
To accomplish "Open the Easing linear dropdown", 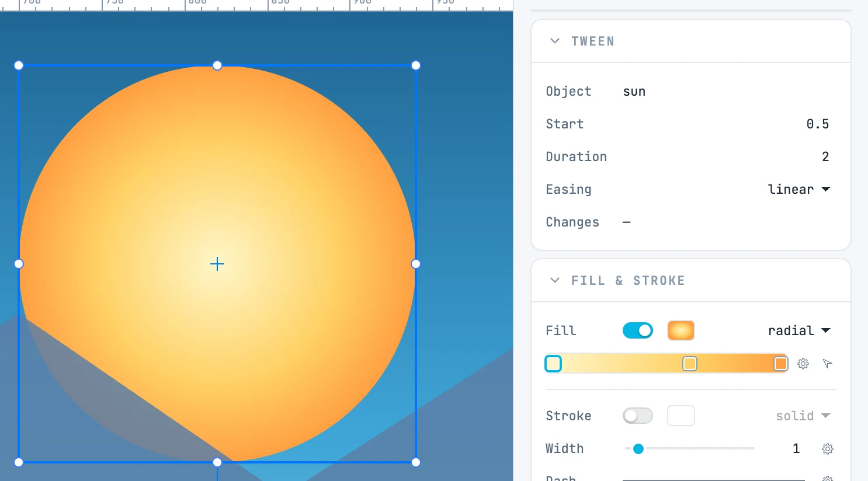I will [799, 189].
